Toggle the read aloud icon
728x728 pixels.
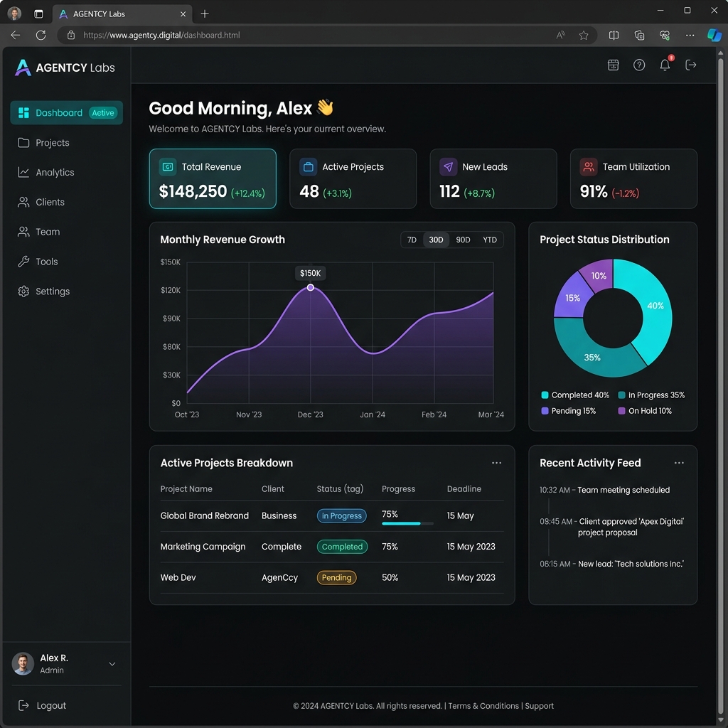(560, 36)
